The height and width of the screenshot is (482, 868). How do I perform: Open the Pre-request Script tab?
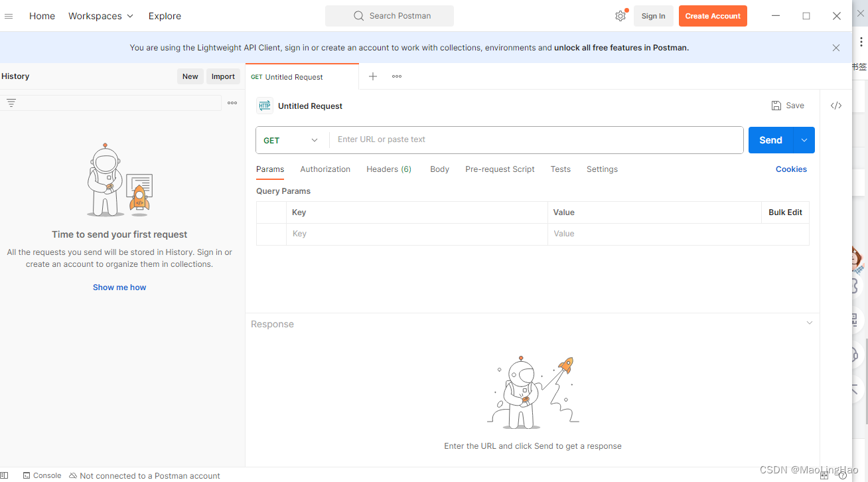tap(500, 169)
